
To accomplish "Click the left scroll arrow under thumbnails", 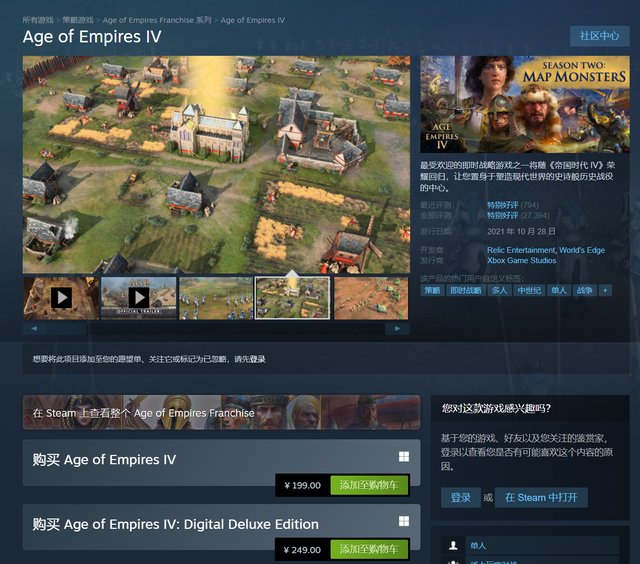I will [x=34, y=329].
